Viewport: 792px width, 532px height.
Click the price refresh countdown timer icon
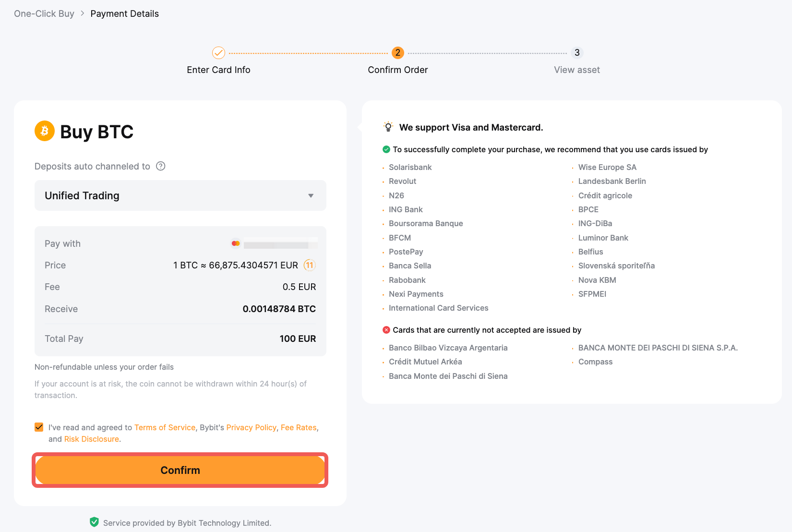310,265
